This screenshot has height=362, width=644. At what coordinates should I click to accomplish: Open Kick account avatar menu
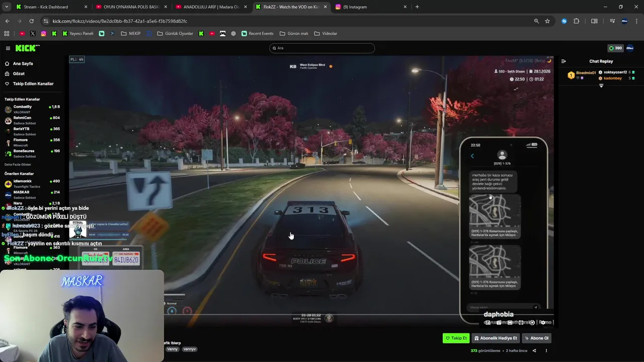point(630,48)
